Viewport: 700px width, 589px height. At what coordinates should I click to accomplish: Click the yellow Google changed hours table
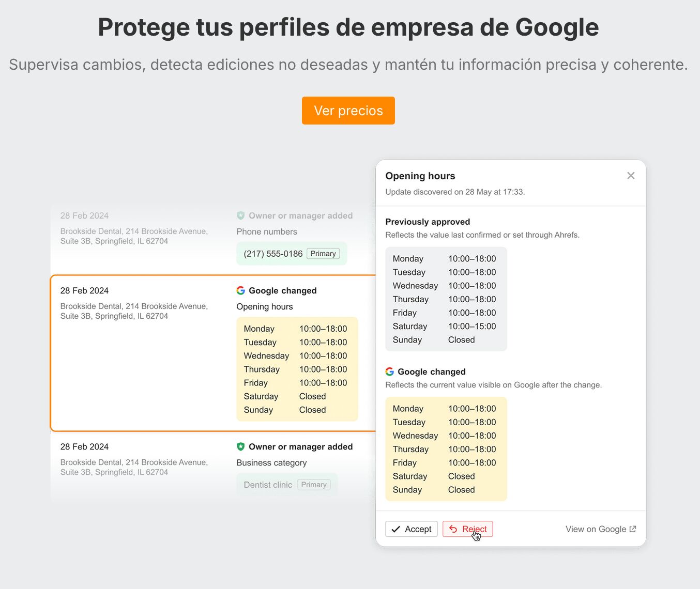(x=446, y=449)
